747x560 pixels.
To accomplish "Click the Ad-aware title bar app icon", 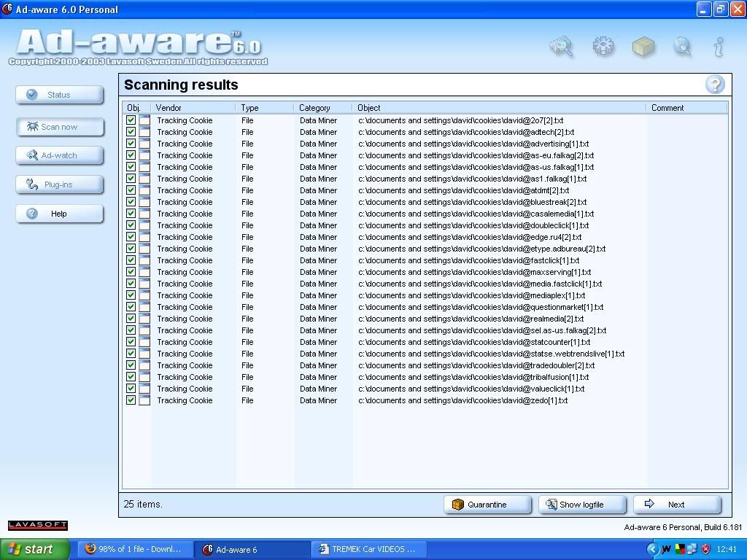I will 7,9.
